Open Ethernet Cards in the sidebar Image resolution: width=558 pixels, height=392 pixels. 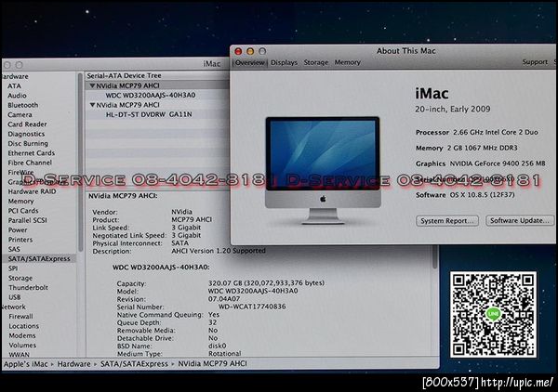32,153
